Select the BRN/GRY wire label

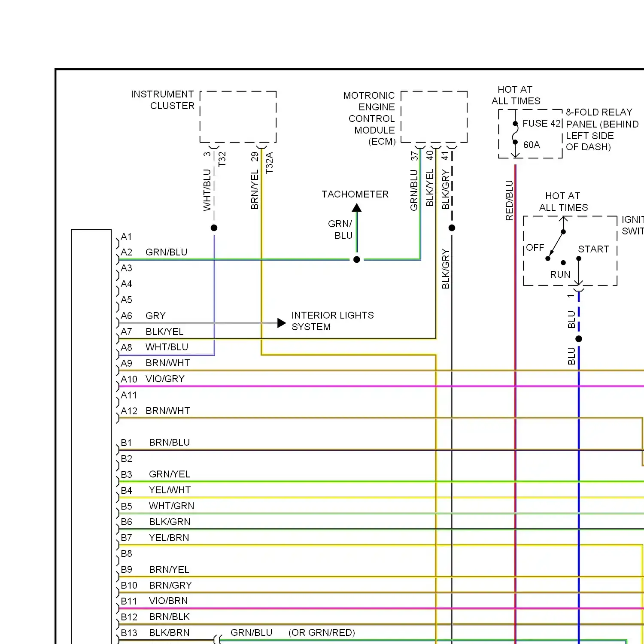click(170, 586)
